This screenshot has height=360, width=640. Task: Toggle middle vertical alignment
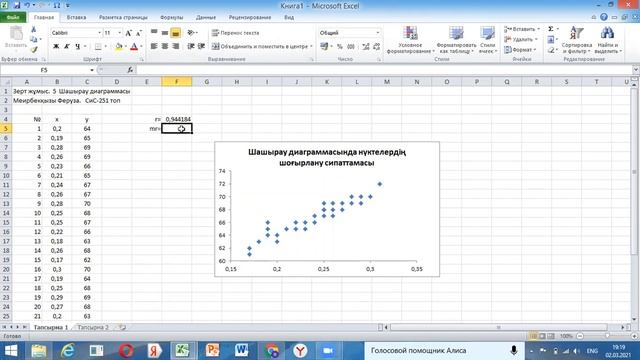pyautogui.click(x=165, y=33)
